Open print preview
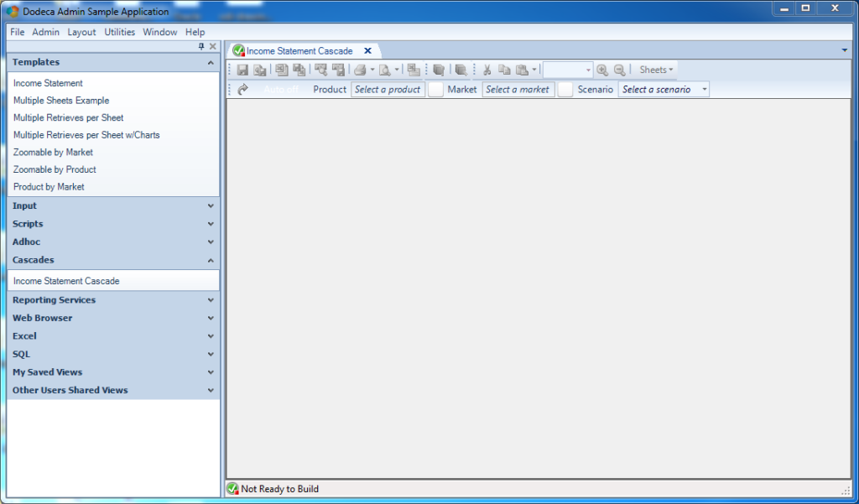859x504 pixels. [x=385, y=70]
